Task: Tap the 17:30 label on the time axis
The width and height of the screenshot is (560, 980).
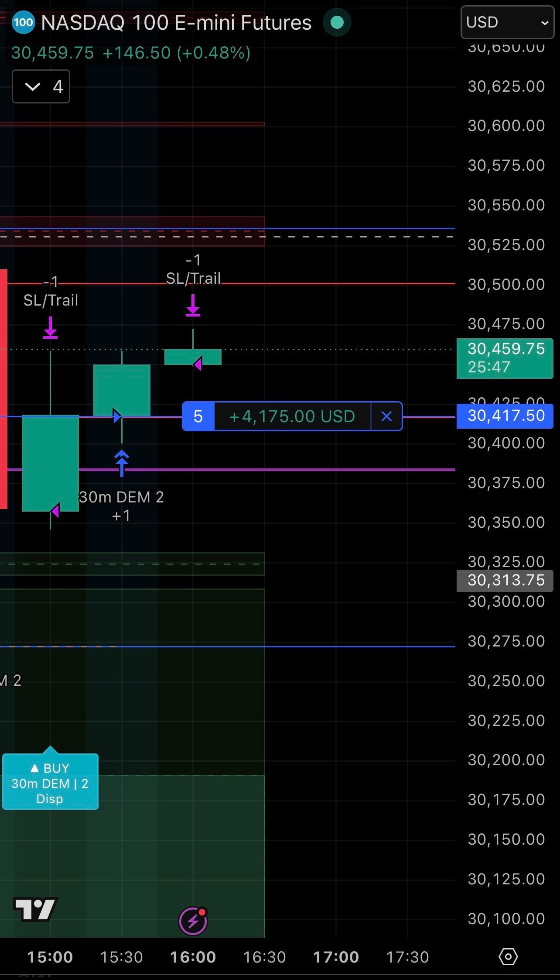Action: tap(407, 957)
